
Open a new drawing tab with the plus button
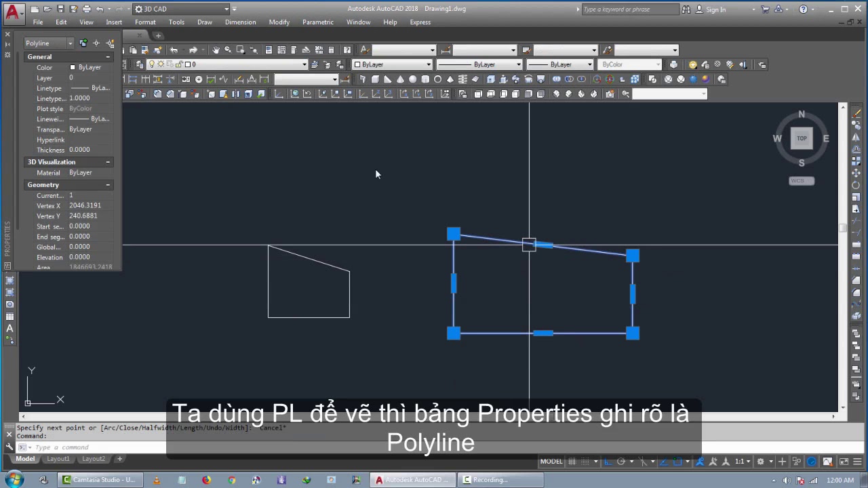(158, 35)
